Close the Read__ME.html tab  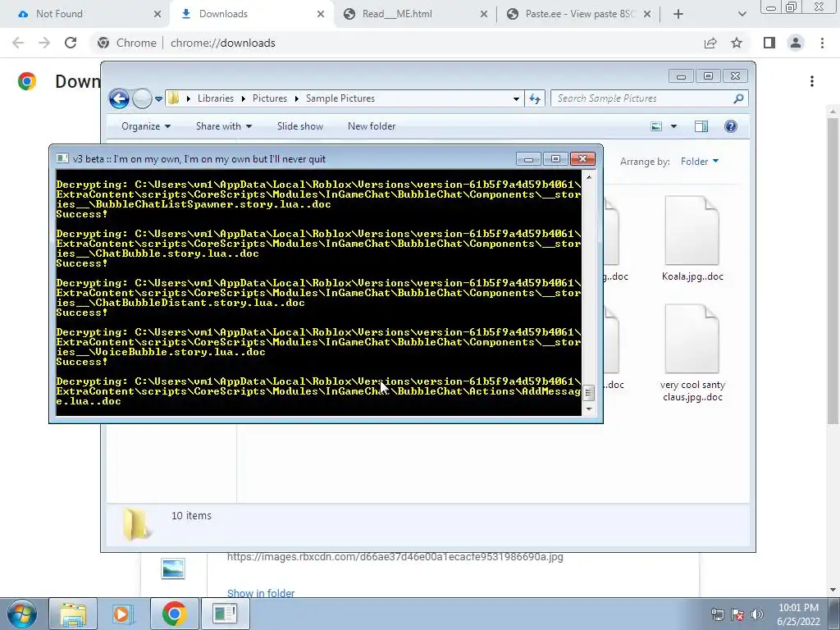click(x=483, y=14)
